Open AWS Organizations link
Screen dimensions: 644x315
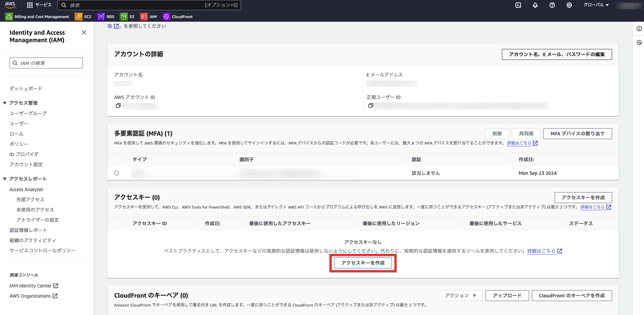coord(34,296)
